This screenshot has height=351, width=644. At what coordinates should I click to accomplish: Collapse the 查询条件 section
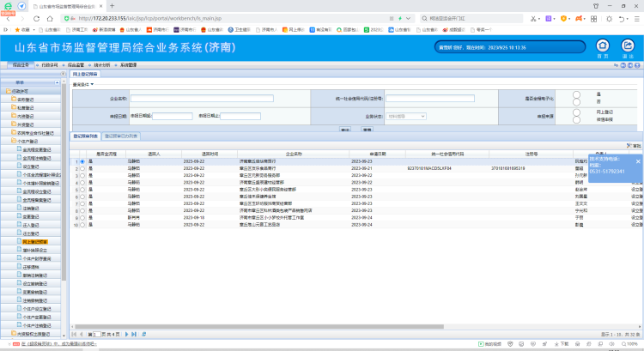click(82, 84)
